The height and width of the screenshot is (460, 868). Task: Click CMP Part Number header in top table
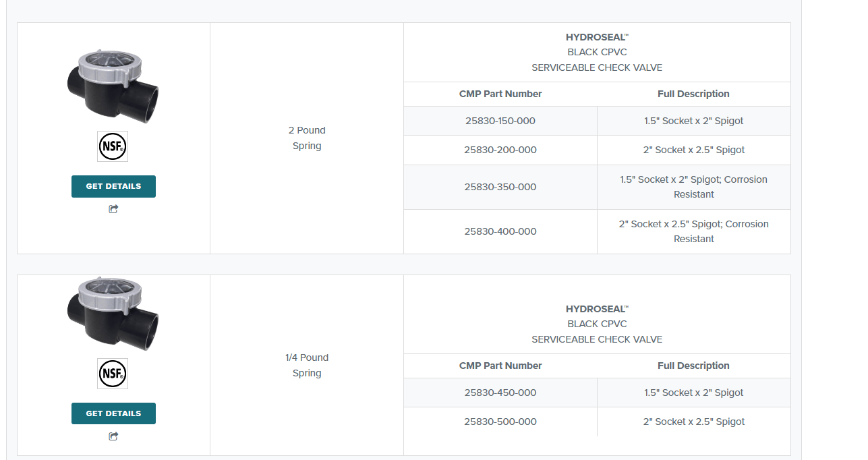500,94
